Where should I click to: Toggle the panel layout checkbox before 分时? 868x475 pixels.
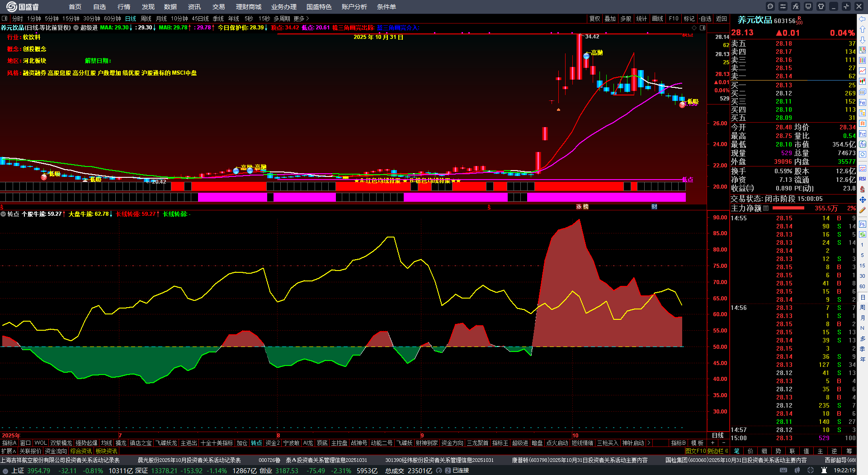coord(5,19)
